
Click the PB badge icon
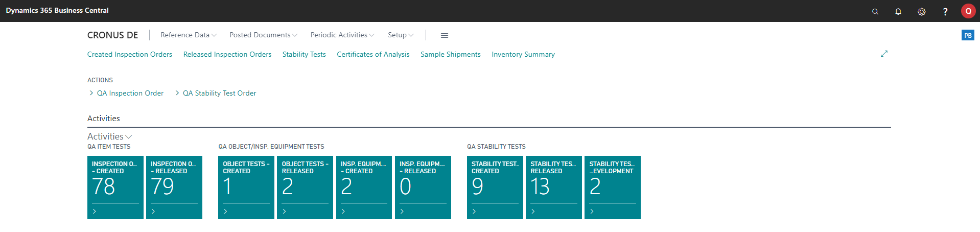[968, 35]
